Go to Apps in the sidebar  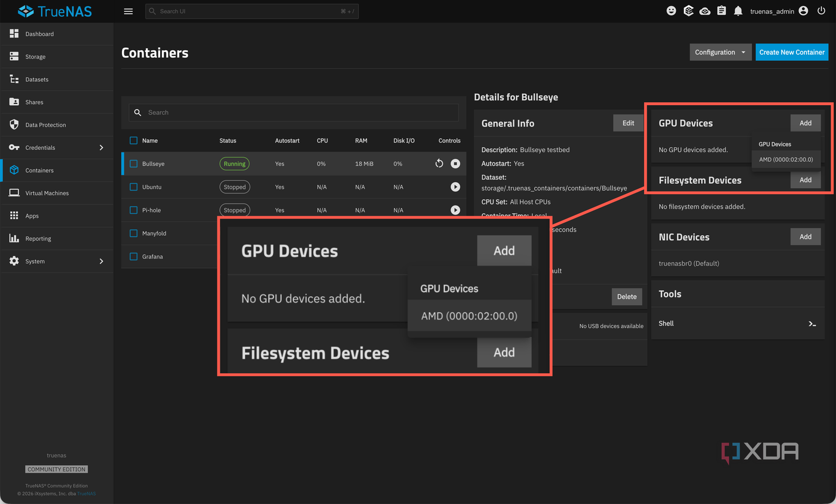click(57, 216)
